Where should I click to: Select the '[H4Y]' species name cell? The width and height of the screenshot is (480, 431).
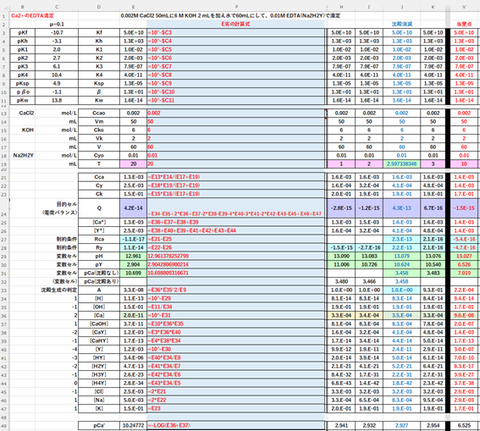(99, 383)
